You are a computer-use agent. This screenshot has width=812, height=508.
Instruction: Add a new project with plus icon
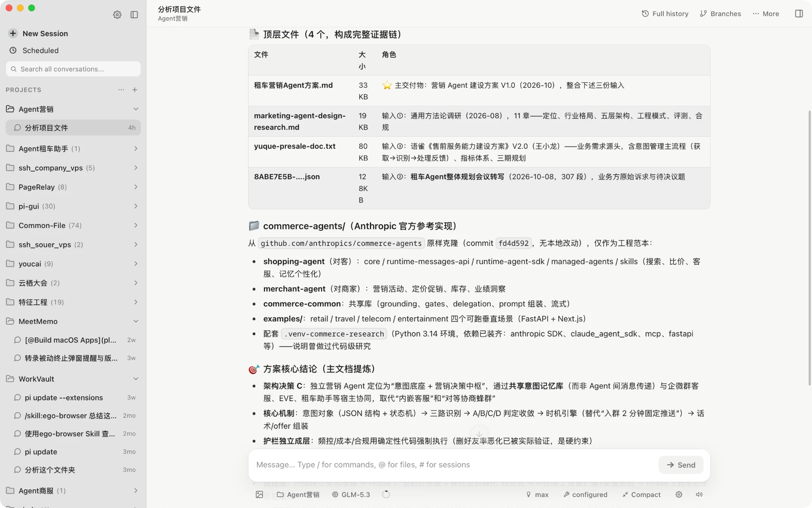click(x=135, y=90)
